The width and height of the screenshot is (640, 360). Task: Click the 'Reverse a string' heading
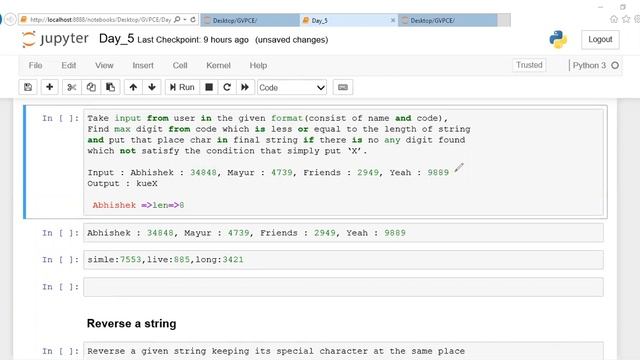131,324
